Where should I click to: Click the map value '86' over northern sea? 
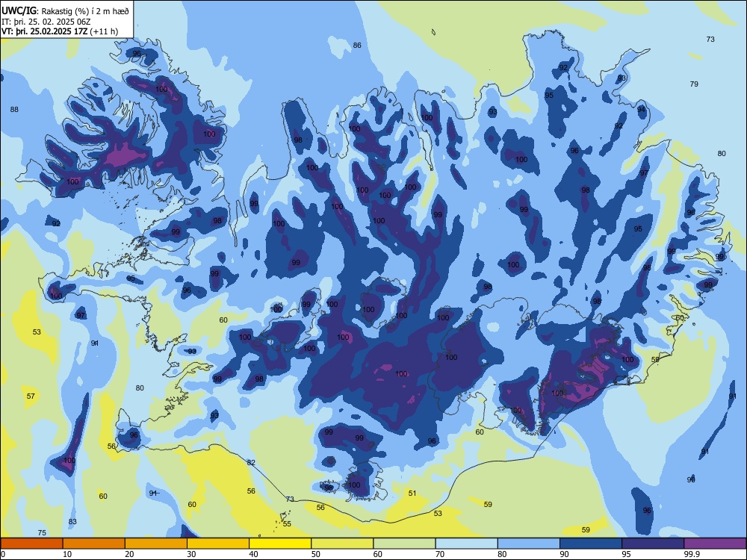[x=357, y=46]
